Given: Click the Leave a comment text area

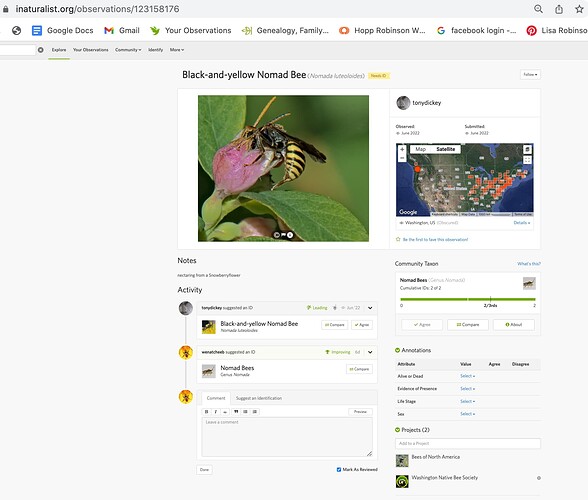Looking at the screenshot, I should pos(287,437).
